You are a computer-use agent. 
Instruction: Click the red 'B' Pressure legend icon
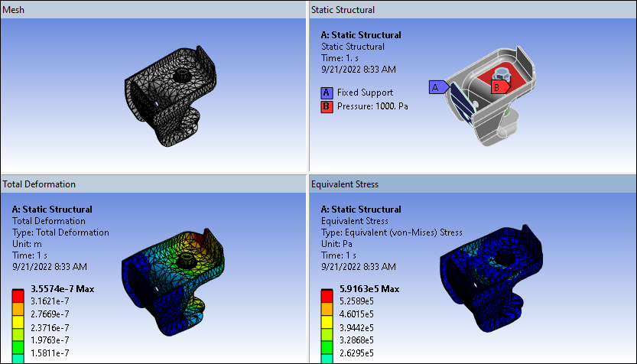pos(327,107)
